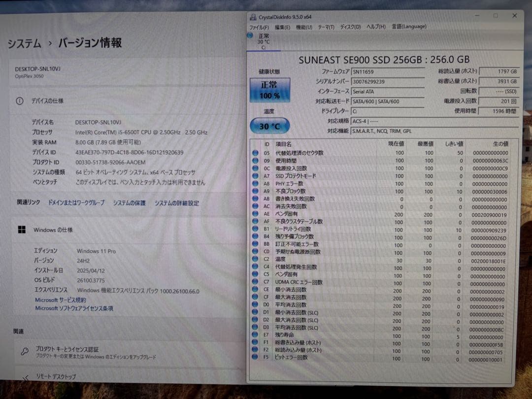
Task: Open Microsoft サービス規約
Action: pos(60,300)
